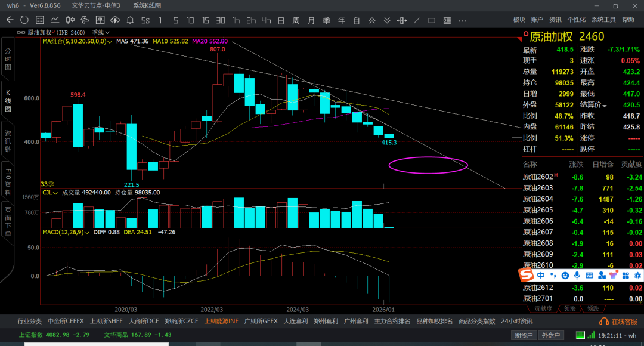Open the 板块 menu
Viewport: 644px width, 346px height.
pyautogui.click(x=519, y=20)
